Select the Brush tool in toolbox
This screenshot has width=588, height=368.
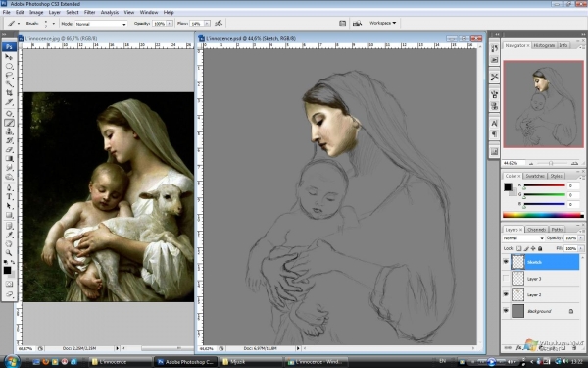pyautogui.click(x=9, y=123)
